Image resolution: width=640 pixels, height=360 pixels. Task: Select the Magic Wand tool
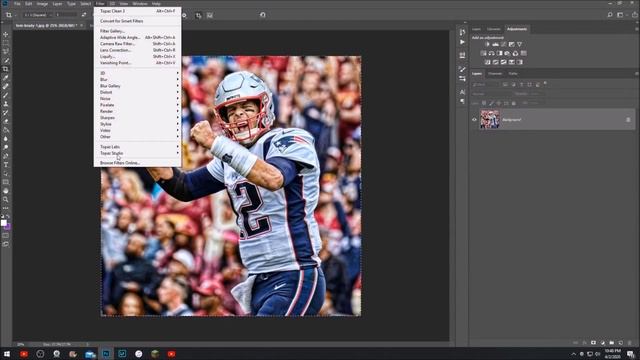point(6,60)
